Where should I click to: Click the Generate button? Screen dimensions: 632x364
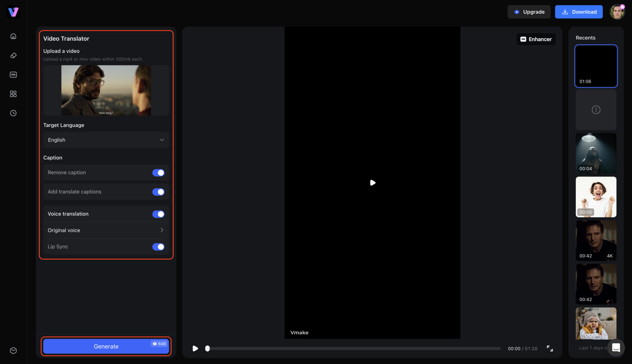106,346
